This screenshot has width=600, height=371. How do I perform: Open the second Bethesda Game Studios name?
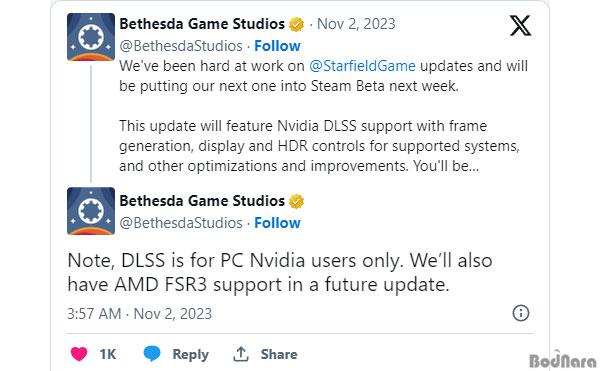202,201
